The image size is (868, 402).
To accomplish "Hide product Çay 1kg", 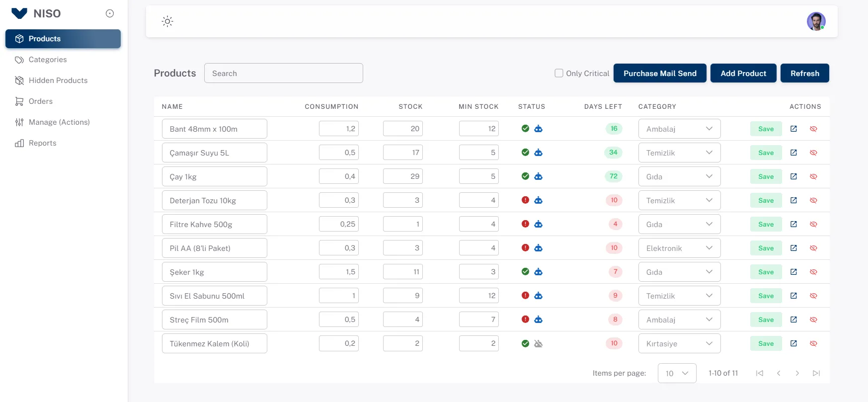I will 813,176.
